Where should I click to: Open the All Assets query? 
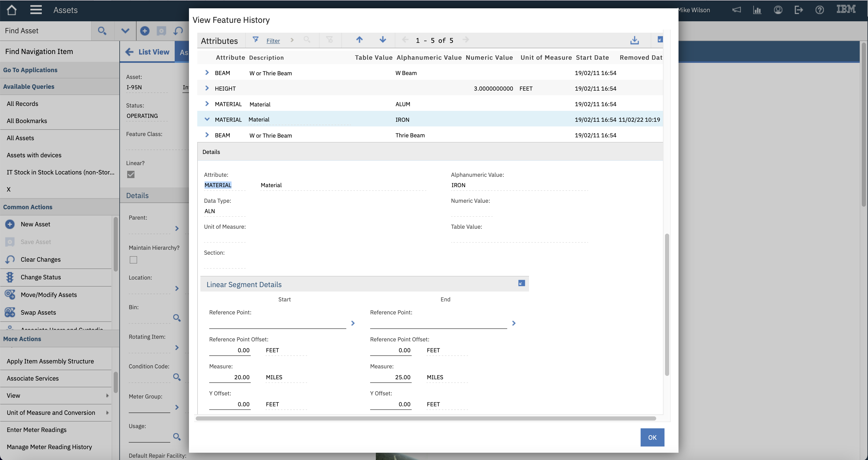click(20, 138)
